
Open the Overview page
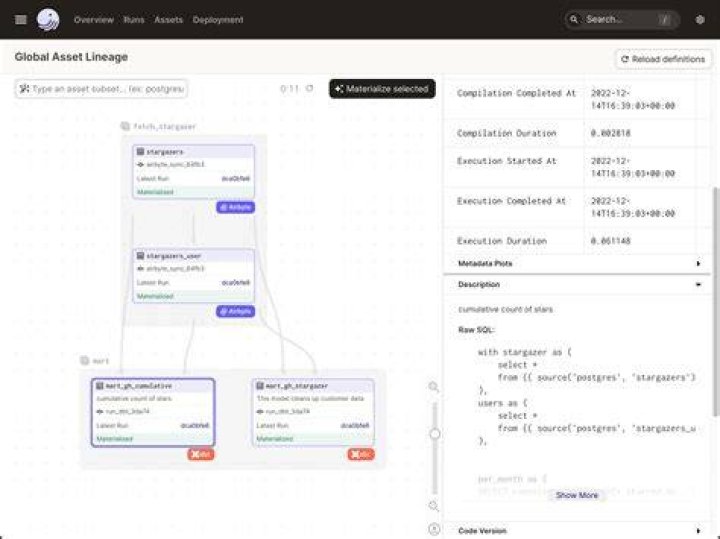94,20
